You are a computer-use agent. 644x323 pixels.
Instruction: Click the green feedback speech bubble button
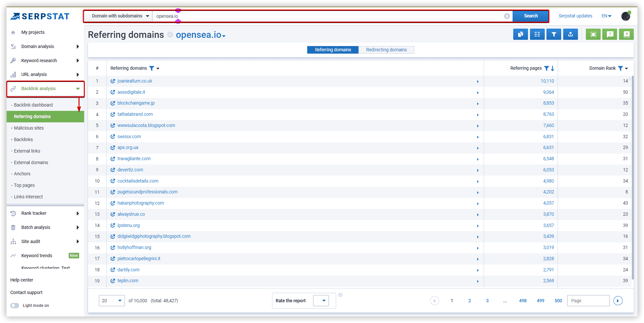(x=610, y=34)
